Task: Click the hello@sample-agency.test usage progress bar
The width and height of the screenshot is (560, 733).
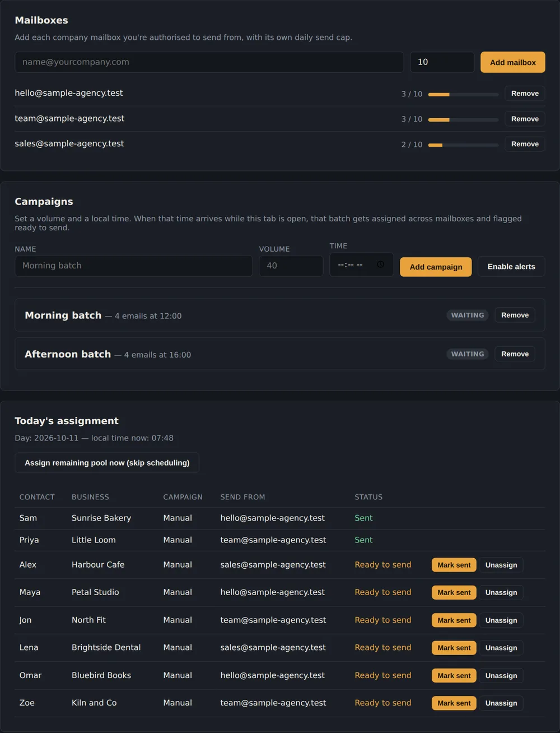Action: [463, 94]
